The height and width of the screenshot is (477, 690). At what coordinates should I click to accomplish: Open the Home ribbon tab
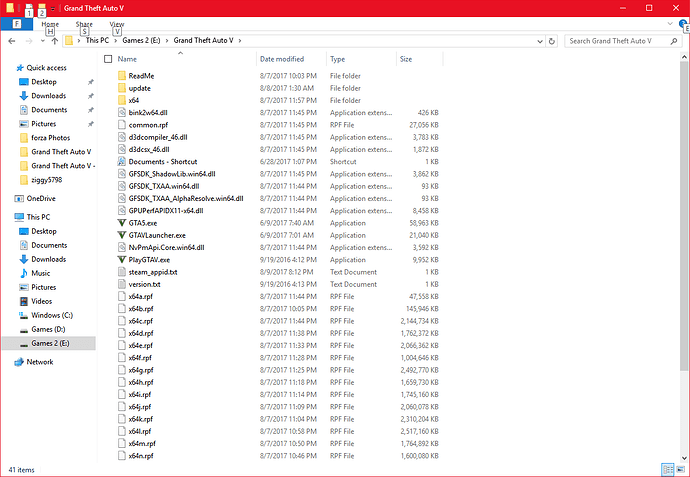(50, 24)
